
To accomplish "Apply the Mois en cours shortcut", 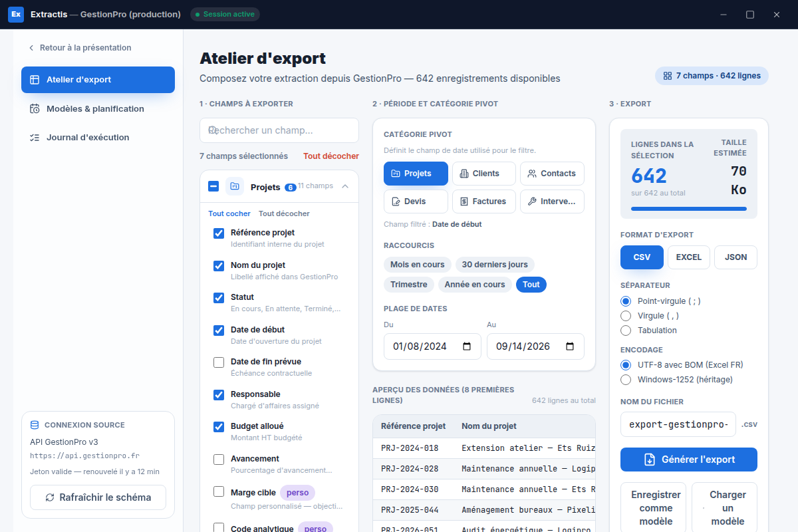I will (x=418, y=265).
